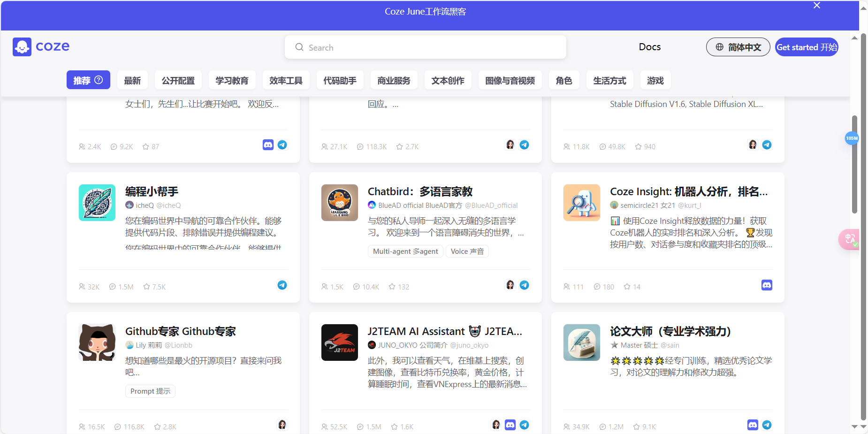Screen dimensions: 868x434
Task: Click the Prompt 提示 tag on Github专家 card
Action: [150, 391]
